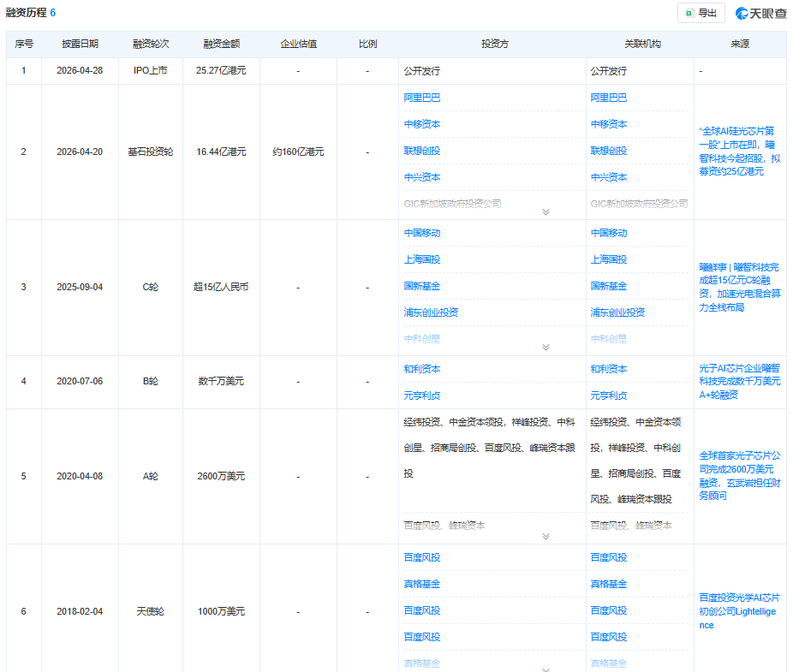
Task: Select GIC新加坡政府投资公司 in 投资方 column
Action: click(x=452, y=203)
